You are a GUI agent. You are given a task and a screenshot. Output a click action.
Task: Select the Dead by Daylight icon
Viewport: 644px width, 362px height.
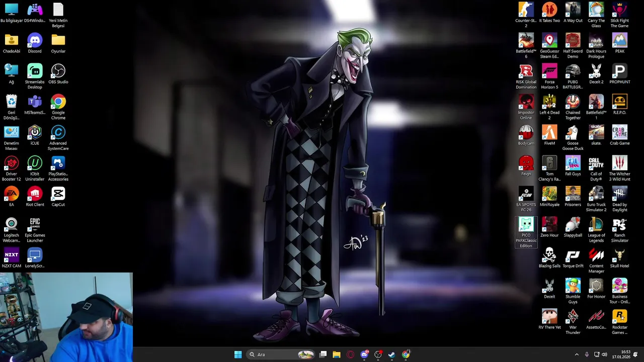pyautogui.click(x=619, y=199)
